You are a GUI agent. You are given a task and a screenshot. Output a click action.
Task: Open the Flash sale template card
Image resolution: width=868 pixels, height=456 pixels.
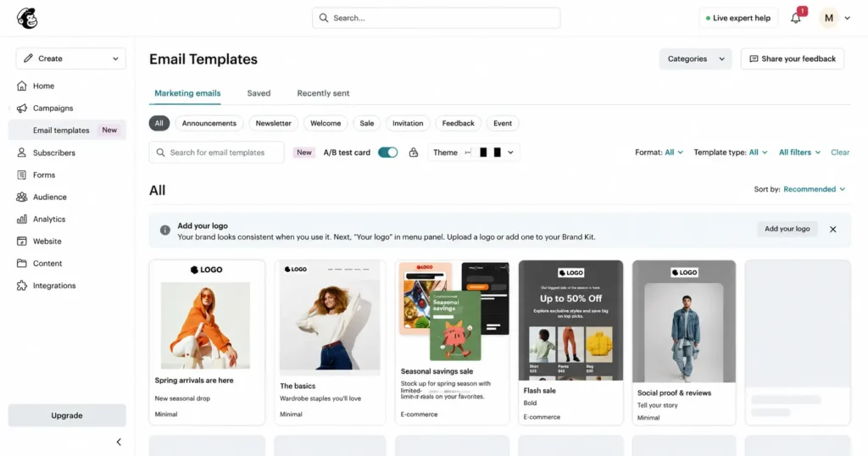click(570, 342)
